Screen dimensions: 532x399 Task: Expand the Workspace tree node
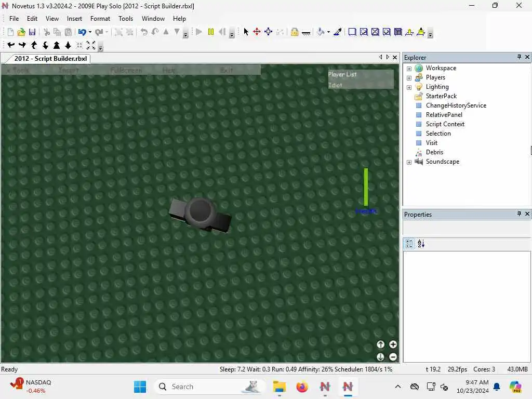409,68
